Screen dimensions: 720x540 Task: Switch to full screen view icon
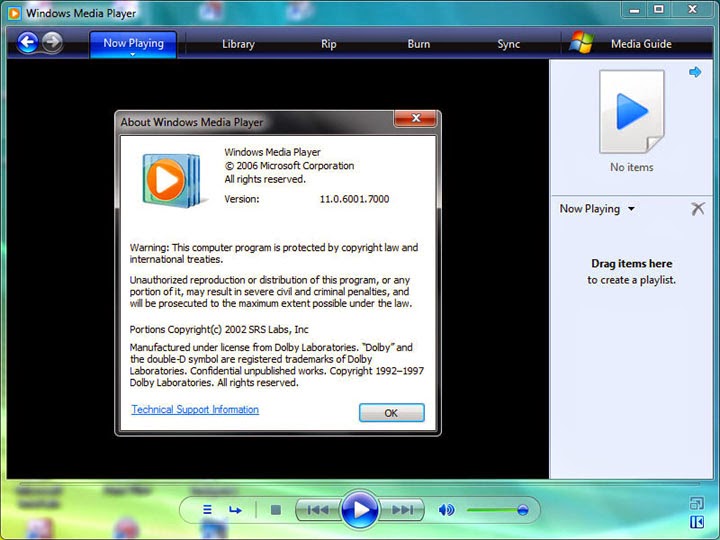coord(696,504)
